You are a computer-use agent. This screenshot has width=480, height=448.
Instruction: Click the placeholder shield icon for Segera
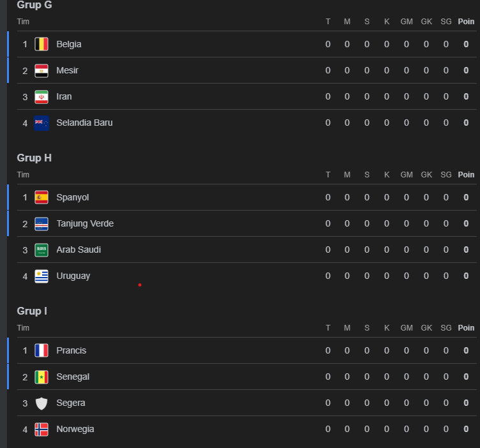(41, 403)
